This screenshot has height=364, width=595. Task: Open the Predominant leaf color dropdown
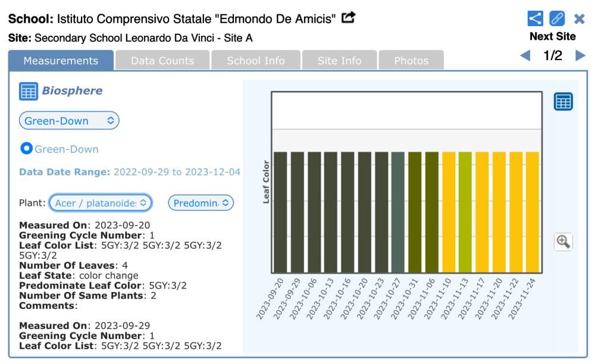202,203
